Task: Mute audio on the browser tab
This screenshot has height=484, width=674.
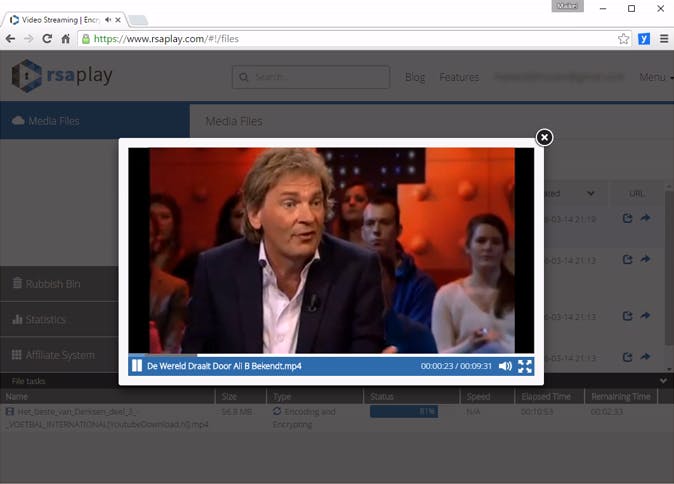Action: coord(108,20)
